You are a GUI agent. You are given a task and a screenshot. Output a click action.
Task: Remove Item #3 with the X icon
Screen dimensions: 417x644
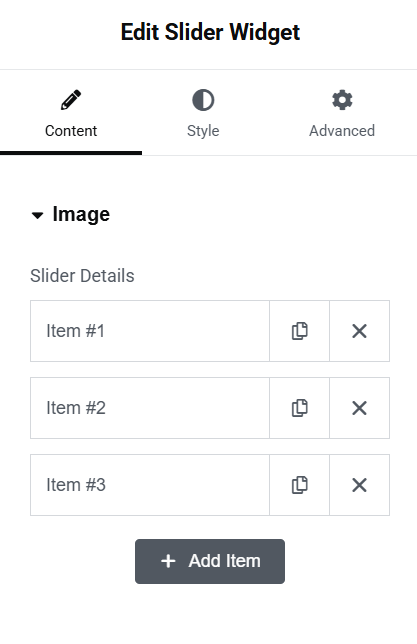(359, 485)
